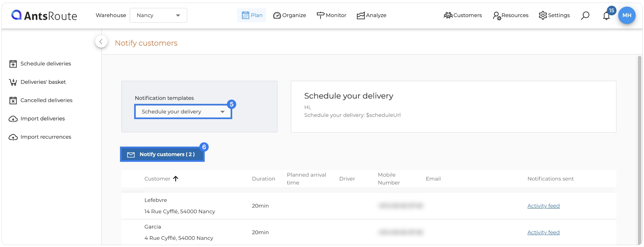This screenshot has width=644, height=247.
Task: Click the Cancelled deliveries calendar-x icon
Action: 13,100
